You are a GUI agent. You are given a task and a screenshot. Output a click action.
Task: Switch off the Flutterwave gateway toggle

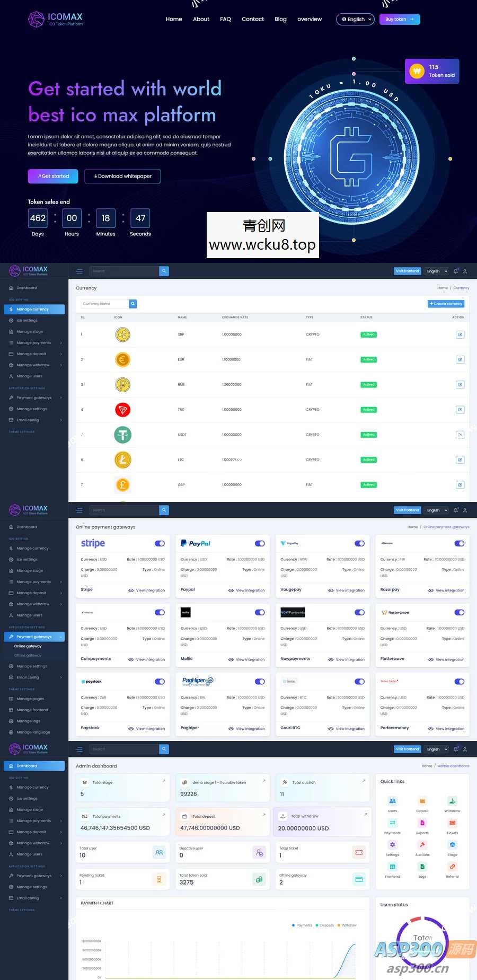tap(460, 613)
